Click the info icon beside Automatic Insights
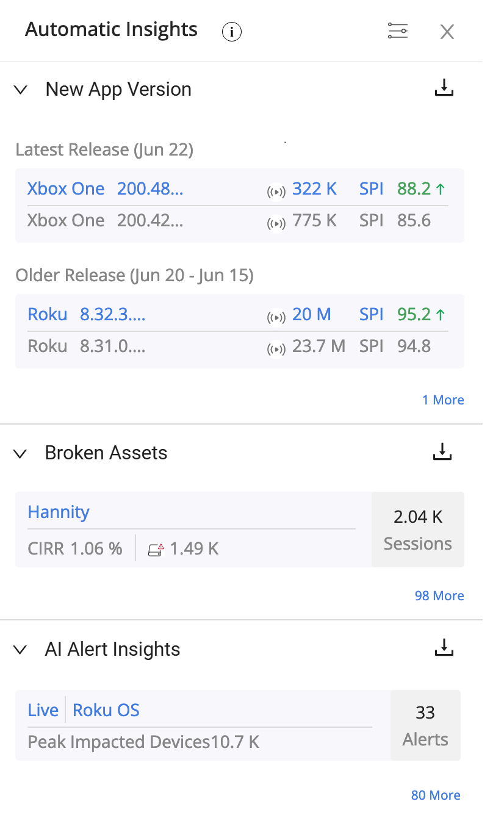The width and height of the screenshot is (504, 815). click(x=232, y=31)
